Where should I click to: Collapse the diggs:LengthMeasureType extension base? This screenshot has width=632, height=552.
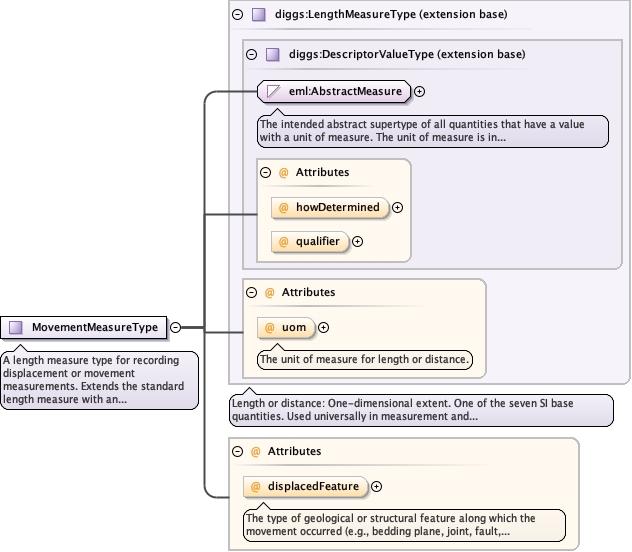click(237, 15)
